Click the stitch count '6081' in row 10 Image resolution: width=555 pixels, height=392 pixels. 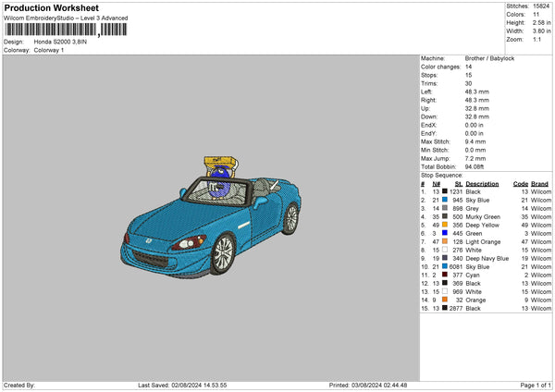click(456, 267)
